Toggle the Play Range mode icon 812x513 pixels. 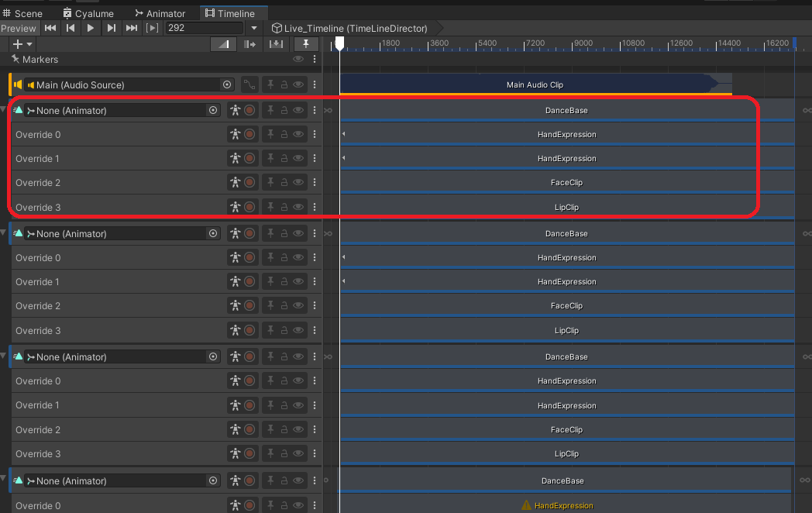pos(152,28)
